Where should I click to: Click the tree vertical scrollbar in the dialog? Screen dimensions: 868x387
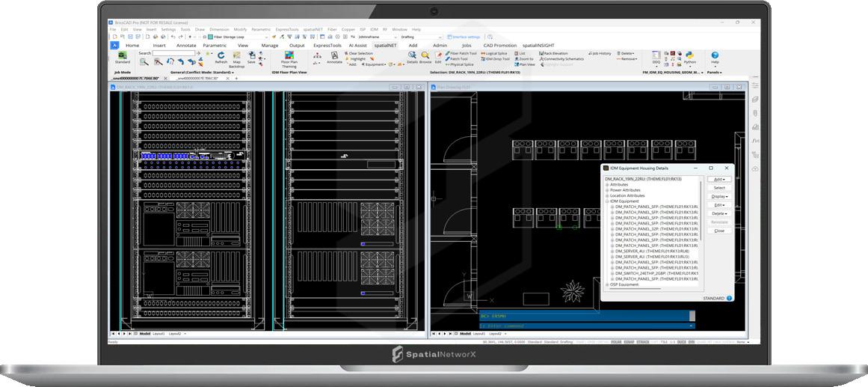[x=701, y=210]
